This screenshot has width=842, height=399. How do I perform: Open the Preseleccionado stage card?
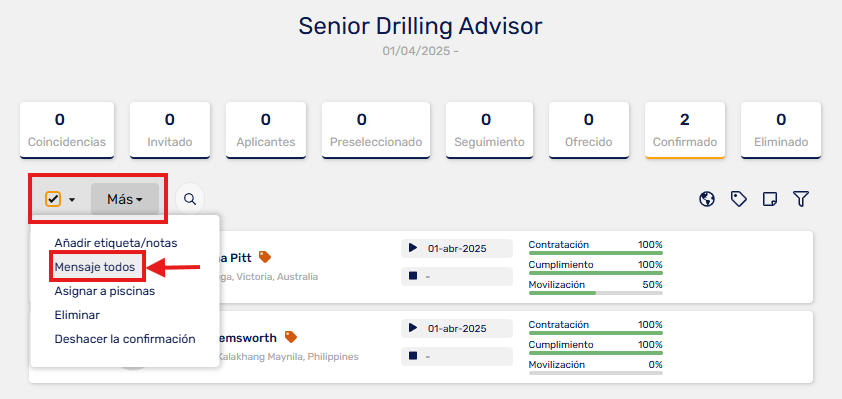tap(376, 130)
